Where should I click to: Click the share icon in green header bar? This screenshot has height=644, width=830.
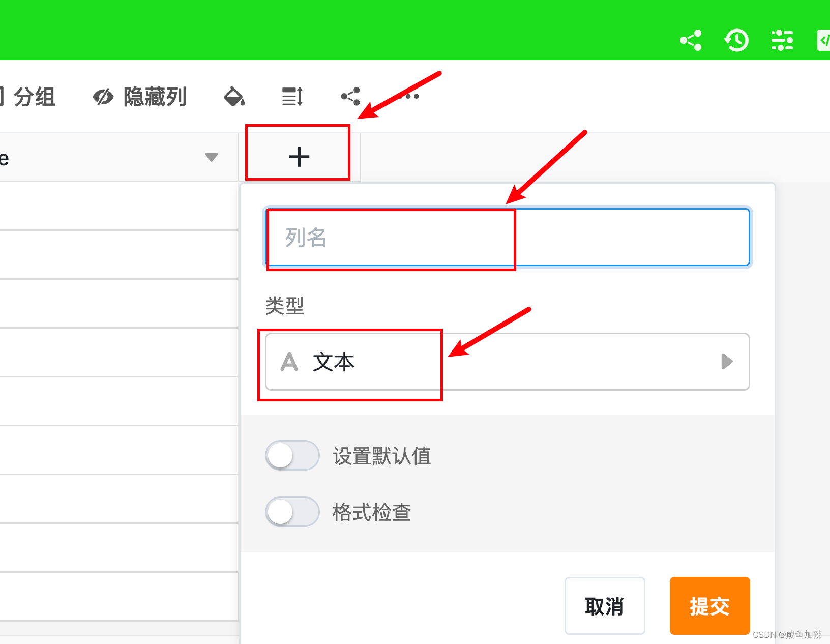[690, 40]
